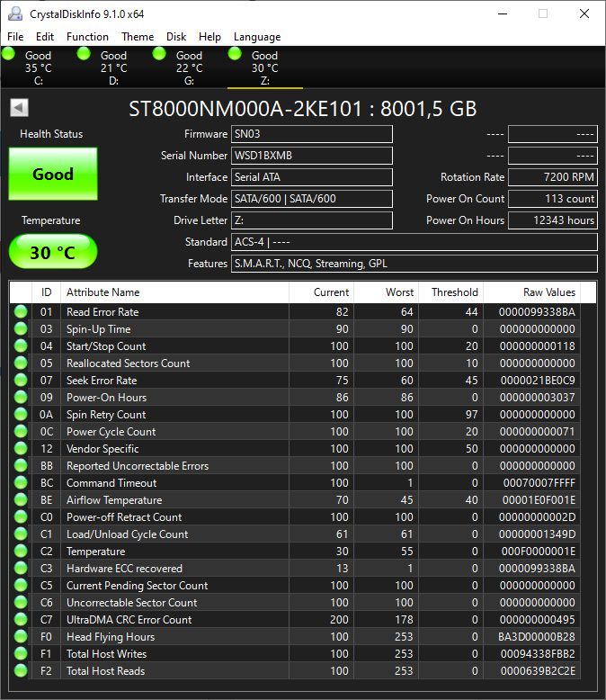Click the status dot for Uncorrectable Sector Count
This screenshot has height=700, width=606.
pyautogui.click(x=21, y=602)
